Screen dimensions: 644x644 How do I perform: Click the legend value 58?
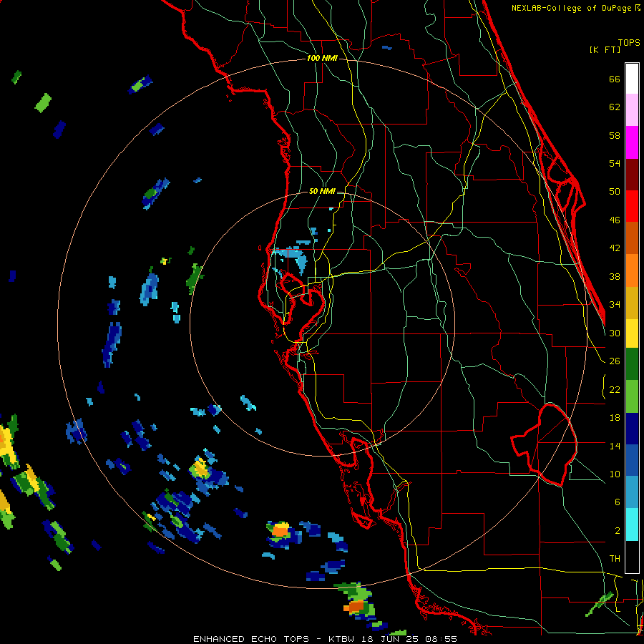pos(615,135)
